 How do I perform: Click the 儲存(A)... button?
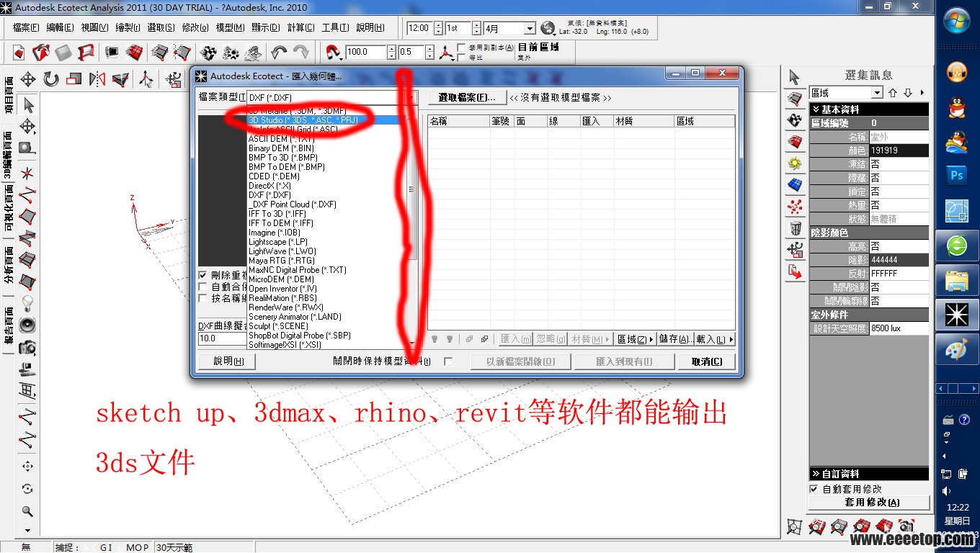tap(675, 339)
